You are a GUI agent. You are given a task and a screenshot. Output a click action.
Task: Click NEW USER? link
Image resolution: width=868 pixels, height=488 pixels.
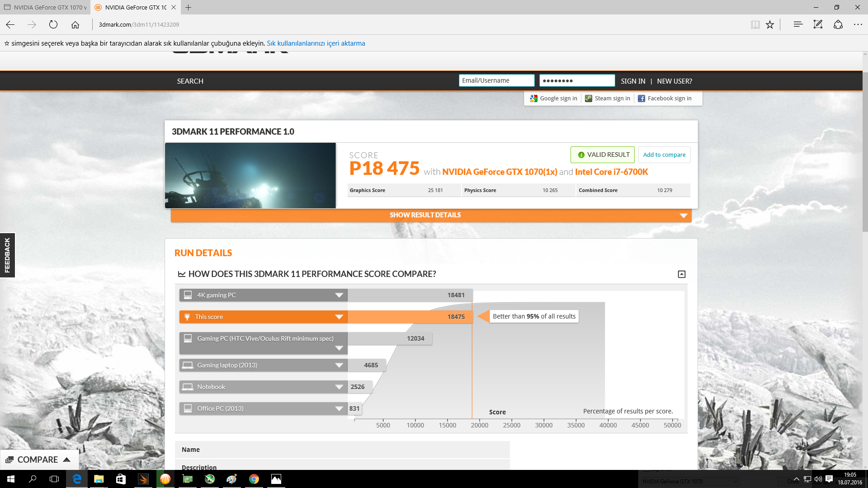(x=675, y=81)
